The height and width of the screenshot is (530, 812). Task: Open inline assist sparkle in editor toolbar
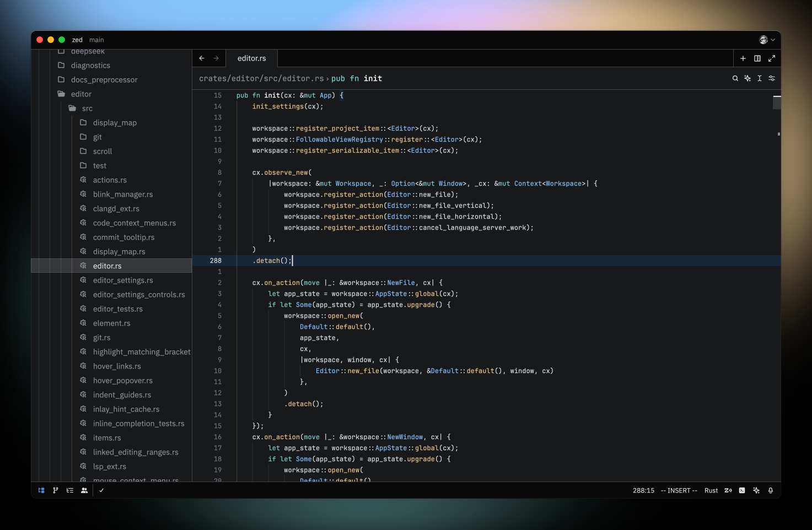coord(748,78)
